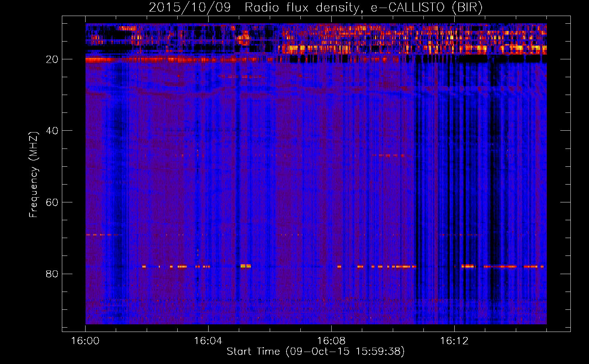Viewport: 589px width, 364px height.
Task: Click the 'Frequency (MHZ)' axis label
Action: coord(33,175)
